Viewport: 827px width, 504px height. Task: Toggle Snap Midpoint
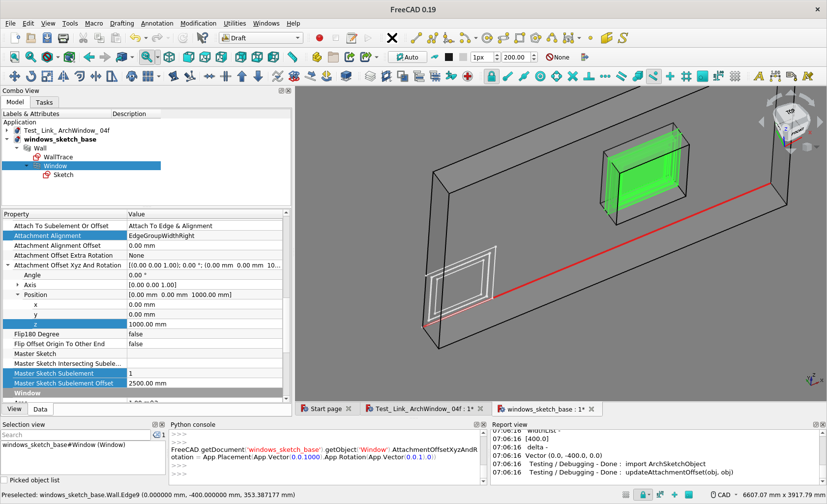tap(524, 76)
